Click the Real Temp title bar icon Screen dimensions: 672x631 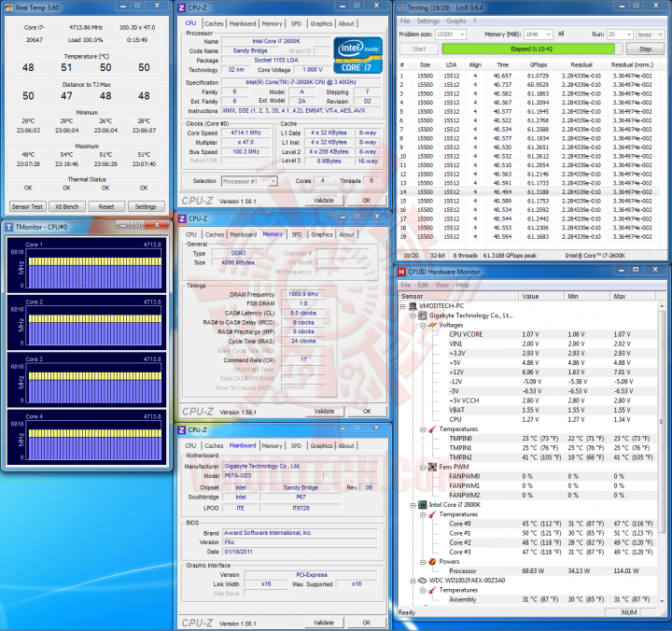click(9, 7)
